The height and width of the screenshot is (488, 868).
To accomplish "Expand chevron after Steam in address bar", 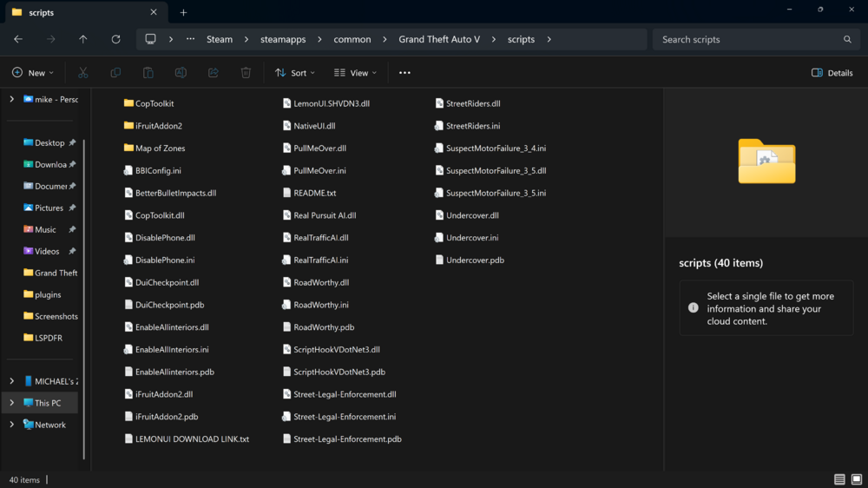I will click(247, 39).
